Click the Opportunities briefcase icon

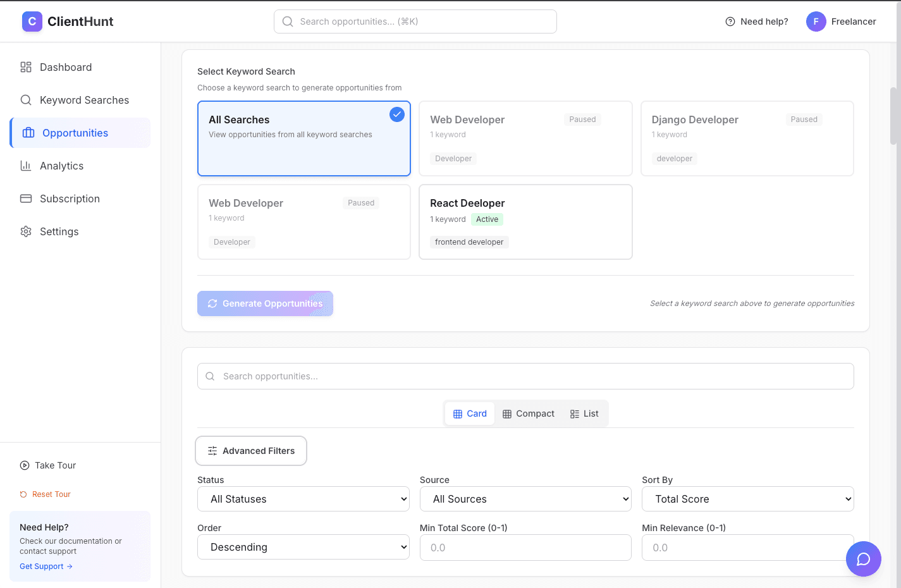[26, 133]
